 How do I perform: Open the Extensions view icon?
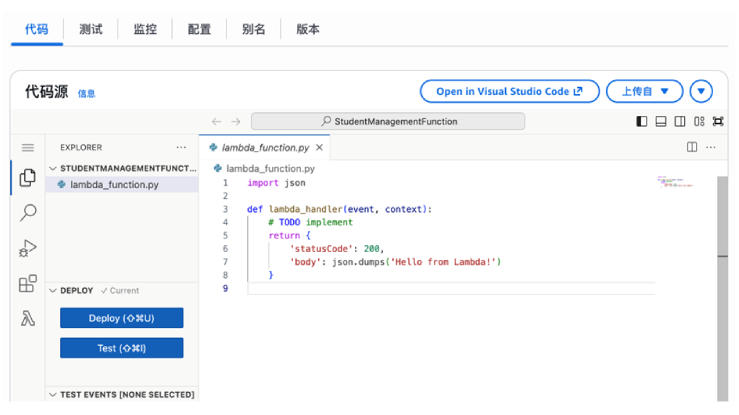coord(28,284)
